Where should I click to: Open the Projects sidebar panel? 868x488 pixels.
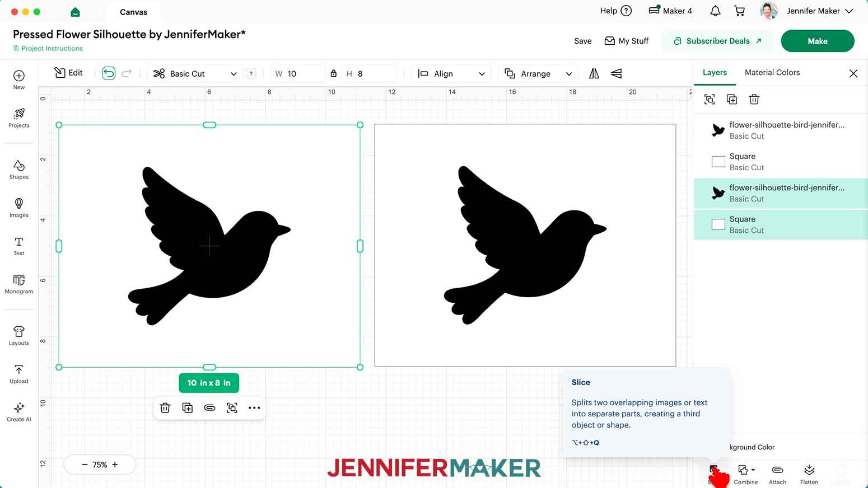tap(18, 118)
